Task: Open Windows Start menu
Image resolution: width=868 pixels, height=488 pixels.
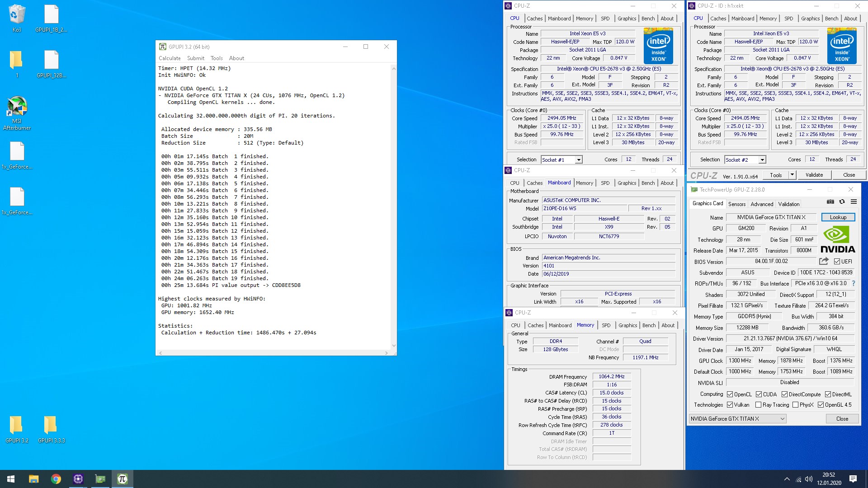Action: [11, 479]
